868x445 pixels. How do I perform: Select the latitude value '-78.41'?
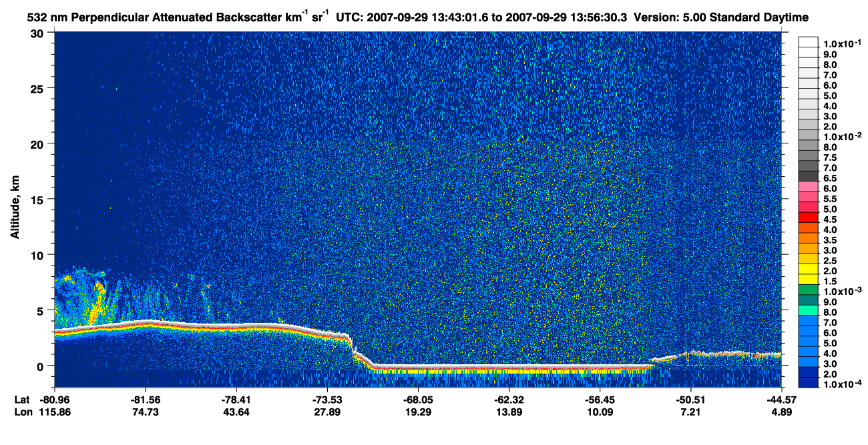[236, 400]
